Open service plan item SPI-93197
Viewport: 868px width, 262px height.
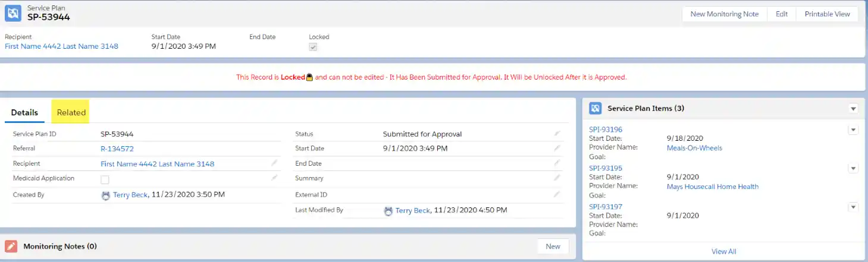[606, 207]
